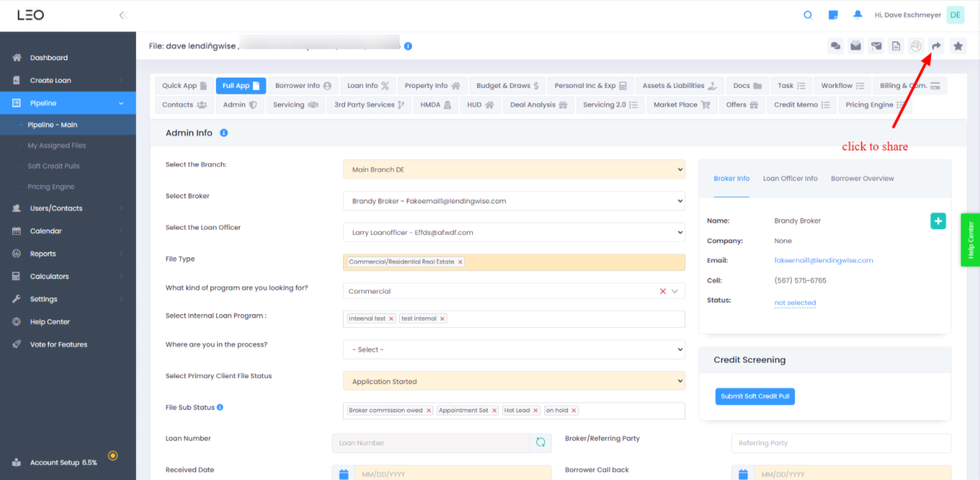Remove Commercial/Residential Real Estate file type tag
Screen dimensions: 980x480
point(460,262)
